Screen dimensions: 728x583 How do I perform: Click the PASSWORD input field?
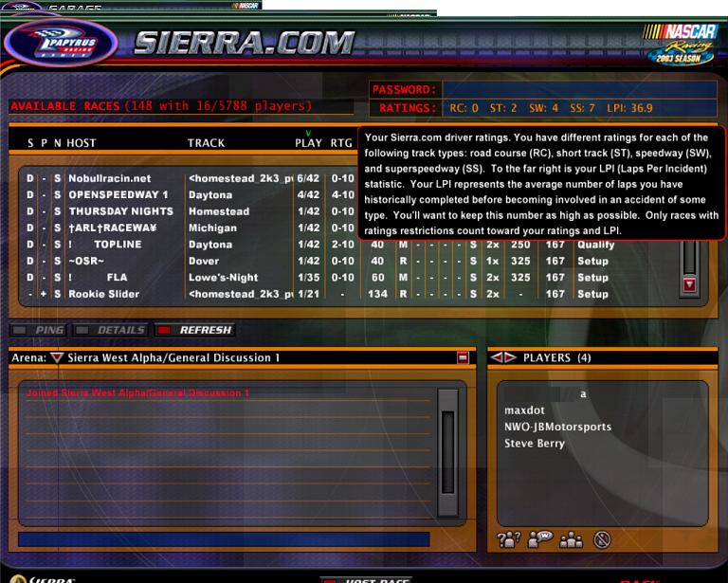click(x=579, y=89)
